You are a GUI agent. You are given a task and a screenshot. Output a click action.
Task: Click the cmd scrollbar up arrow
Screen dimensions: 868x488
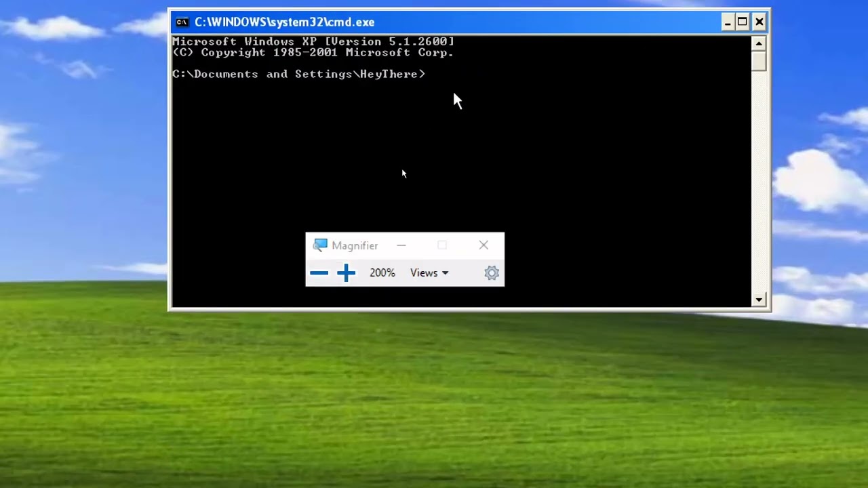tap(759, 43)
